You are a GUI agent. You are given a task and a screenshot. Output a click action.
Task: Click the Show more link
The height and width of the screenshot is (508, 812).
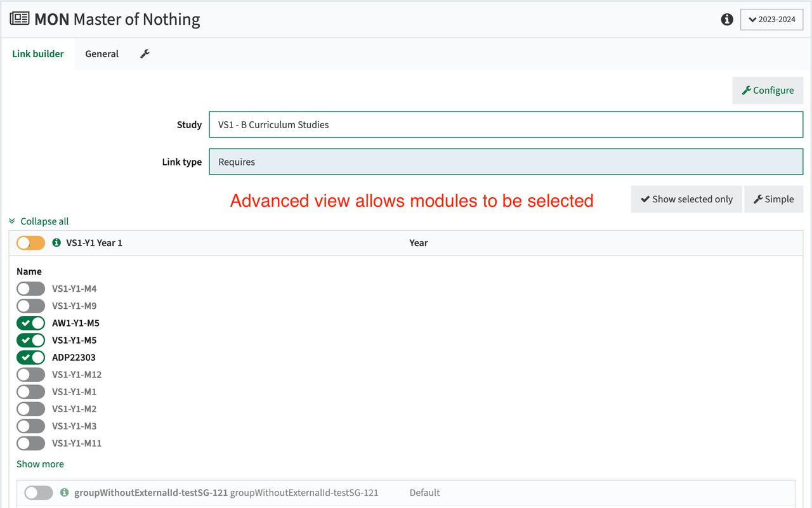40,464
